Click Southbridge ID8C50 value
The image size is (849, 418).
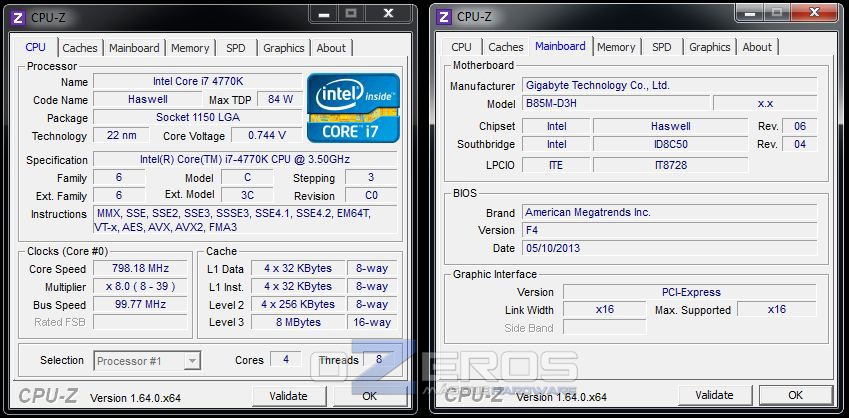coord(670,144)
